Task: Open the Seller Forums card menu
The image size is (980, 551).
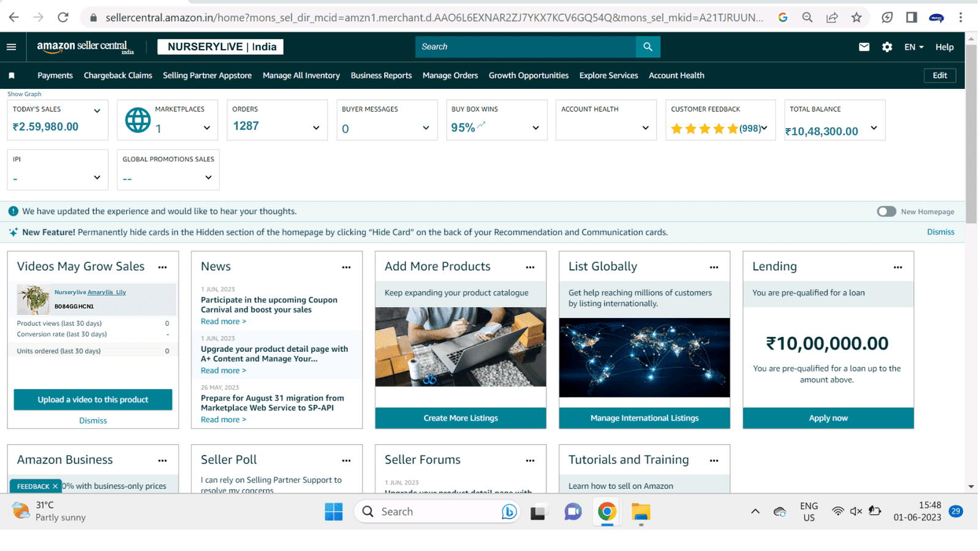Action: click(530, 460)
